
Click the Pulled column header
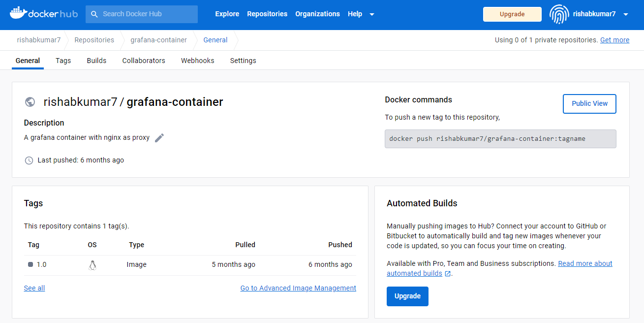(x=245, y=245)
